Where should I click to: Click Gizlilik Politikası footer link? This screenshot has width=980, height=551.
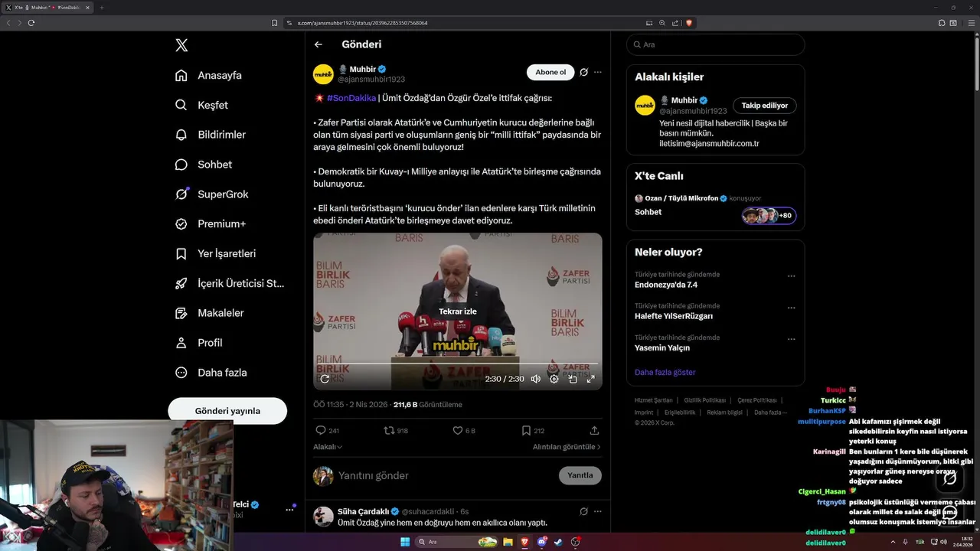704,400
